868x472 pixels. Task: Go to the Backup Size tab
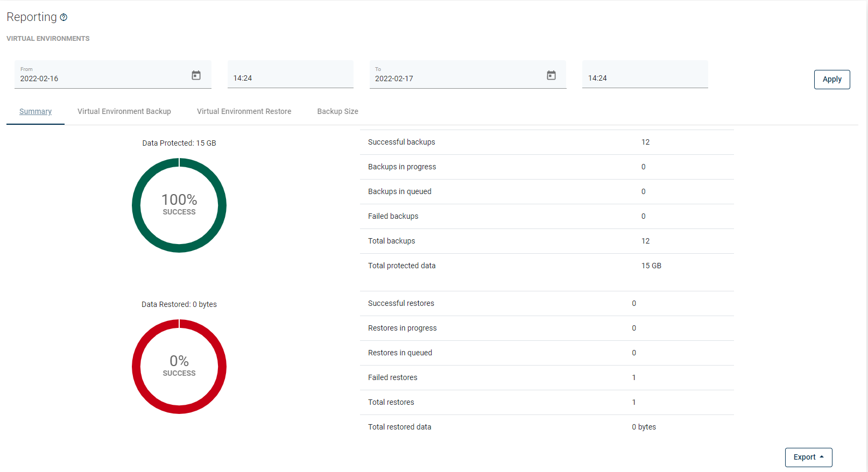pyautogui.click(x=337, y=111)
